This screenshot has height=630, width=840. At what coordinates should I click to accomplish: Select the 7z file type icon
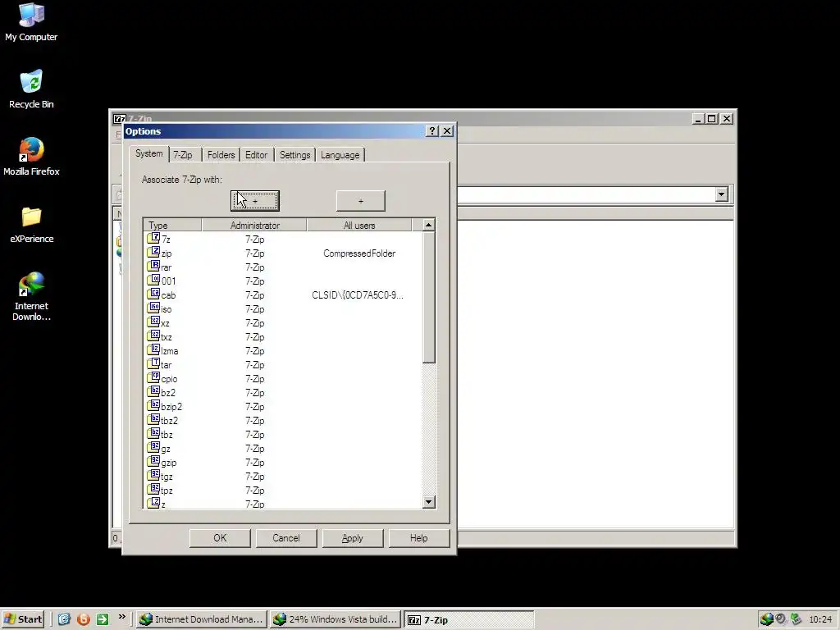coord(153,238)
